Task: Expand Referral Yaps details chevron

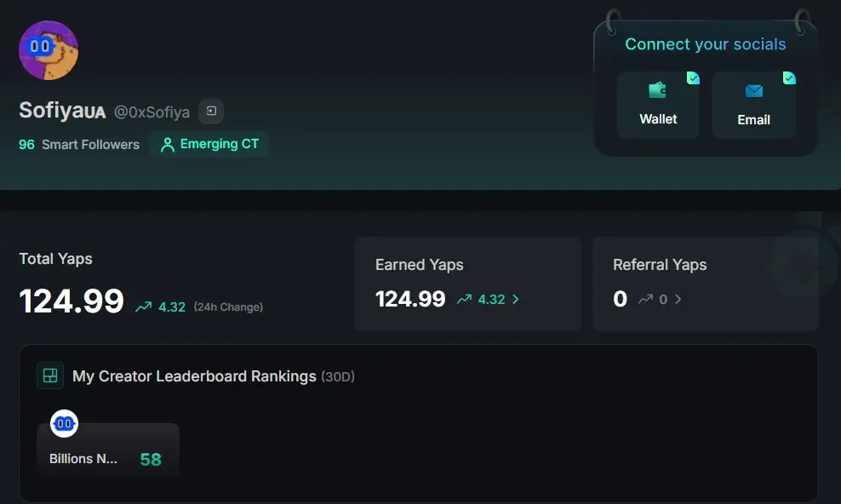Action: [x=678, y=299]
